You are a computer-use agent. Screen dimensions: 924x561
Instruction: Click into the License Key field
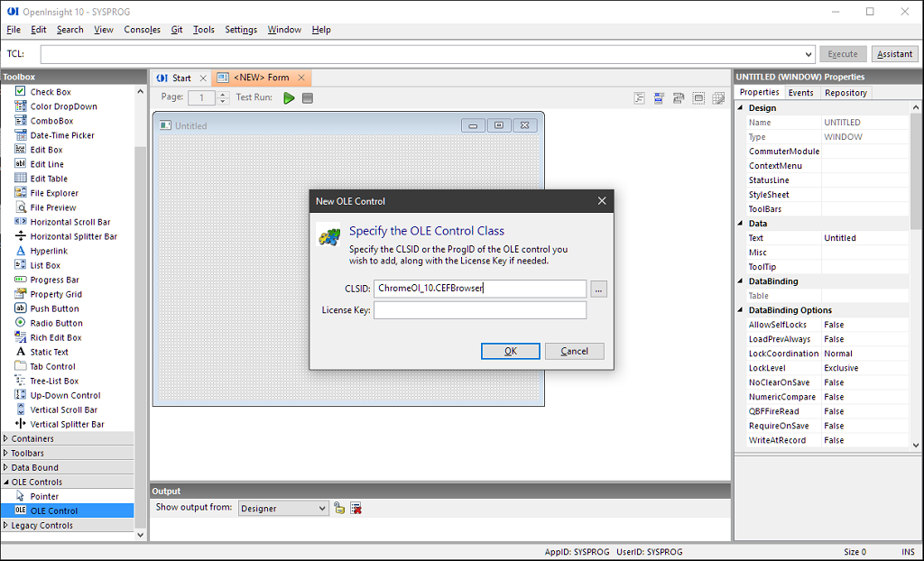click(x=480, y=310)
